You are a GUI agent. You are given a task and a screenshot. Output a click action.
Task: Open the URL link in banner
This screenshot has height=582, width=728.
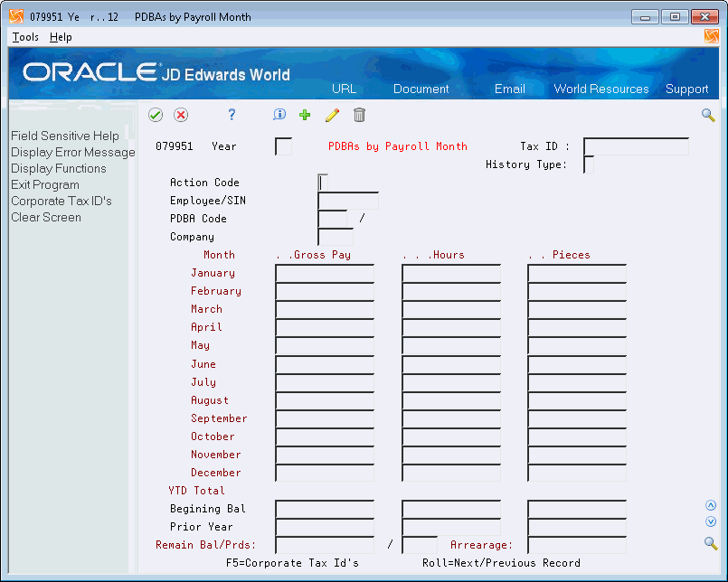click(344, 89)
